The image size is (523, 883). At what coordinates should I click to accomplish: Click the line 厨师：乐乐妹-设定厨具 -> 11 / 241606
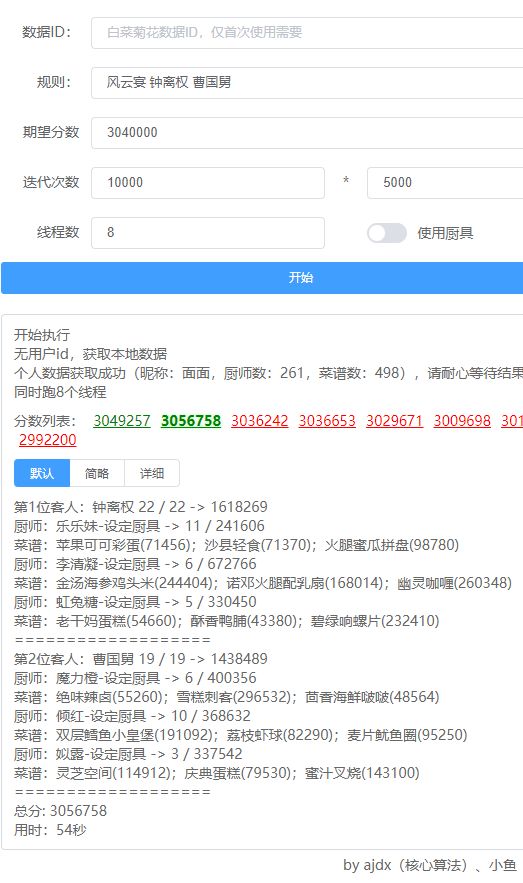[x=139, y=526]
